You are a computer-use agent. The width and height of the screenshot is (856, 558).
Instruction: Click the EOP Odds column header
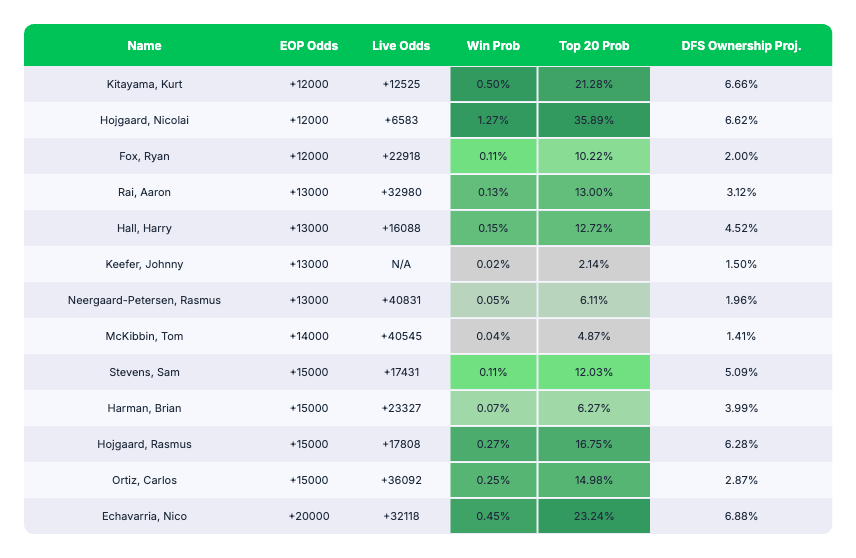tap(308, 46)
